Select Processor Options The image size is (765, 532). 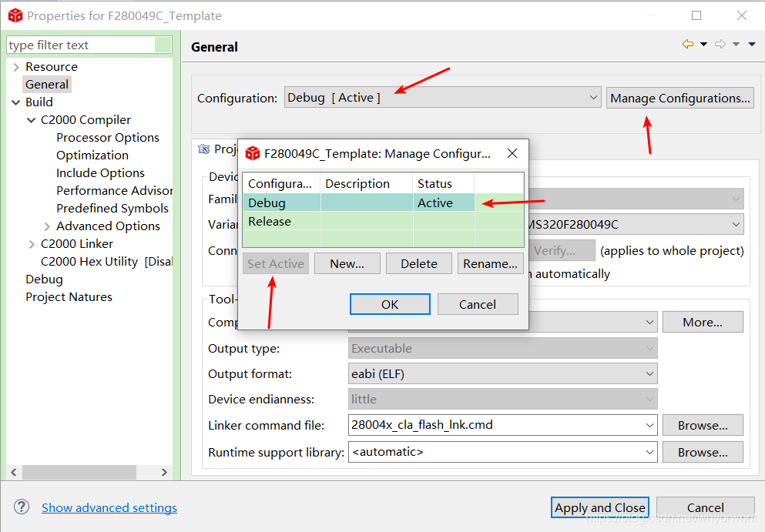point(108,138)
